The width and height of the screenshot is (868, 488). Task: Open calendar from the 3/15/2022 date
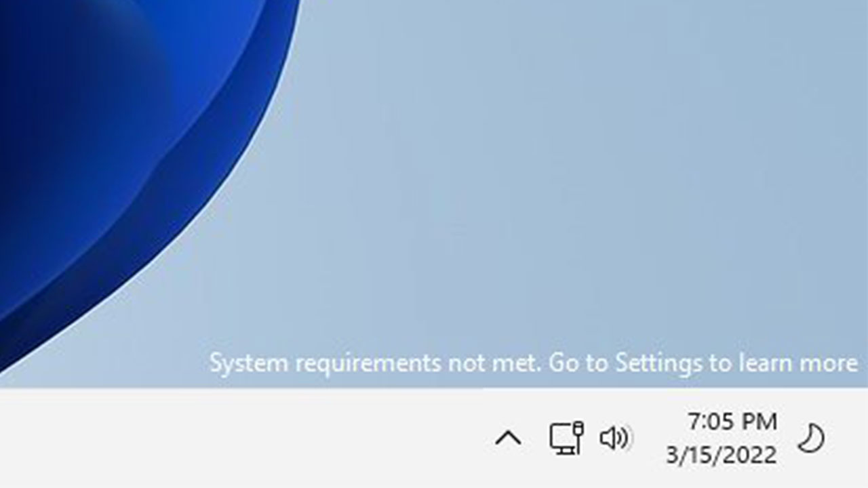click(722, 455)
